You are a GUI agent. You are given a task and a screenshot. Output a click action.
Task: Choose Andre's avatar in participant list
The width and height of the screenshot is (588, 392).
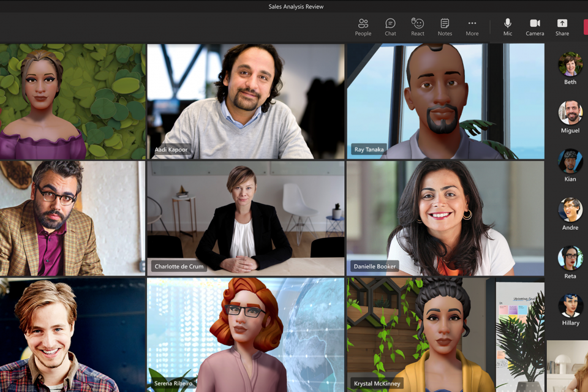(570, 209)
